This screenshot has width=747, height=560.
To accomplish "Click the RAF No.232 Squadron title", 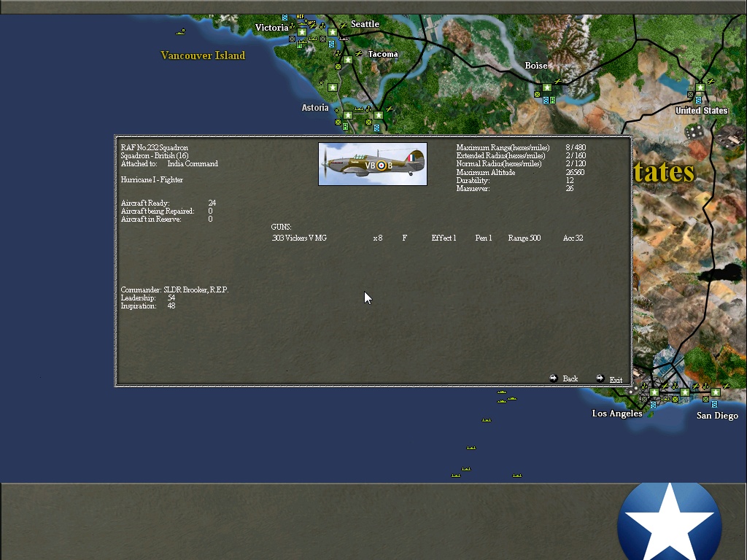I will (x=155, y=147).
